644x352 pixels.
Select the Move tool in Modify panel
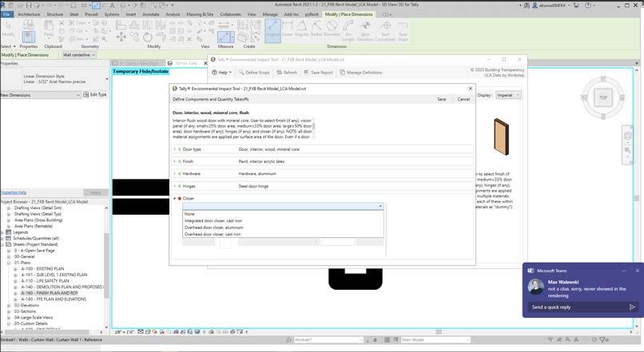121,37
